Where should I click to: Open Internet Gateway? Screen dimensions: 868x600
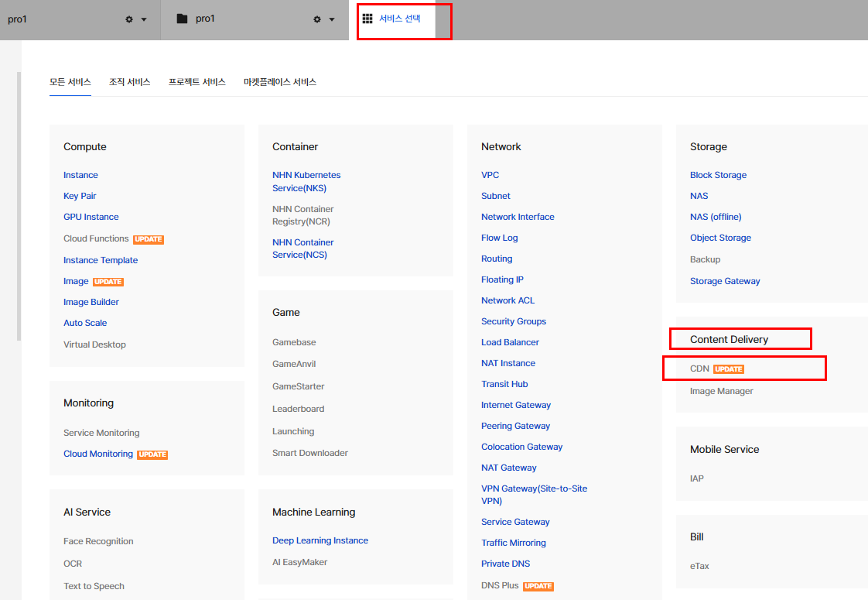tap(516, 405)
